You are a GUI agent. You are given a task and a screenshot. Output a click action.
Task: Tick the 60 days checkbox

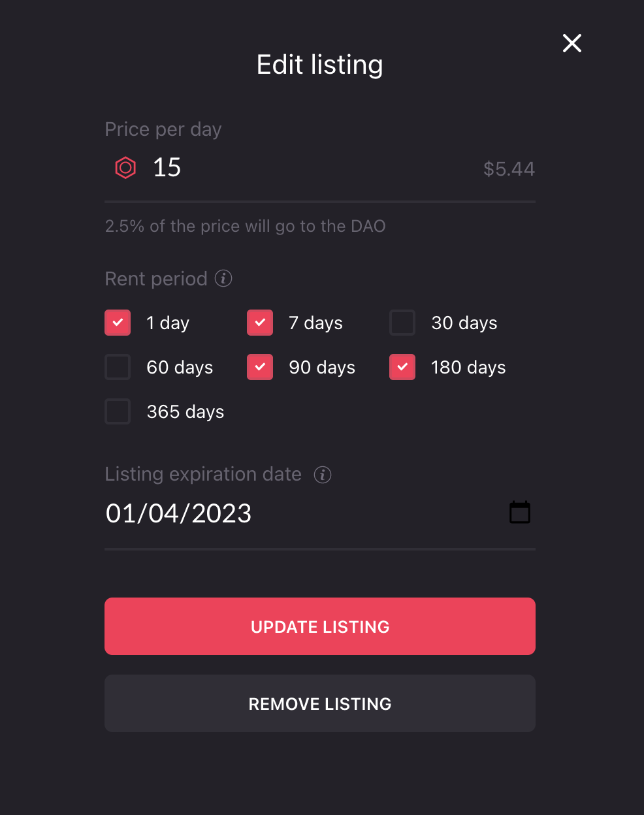click(x=118, y=367)
